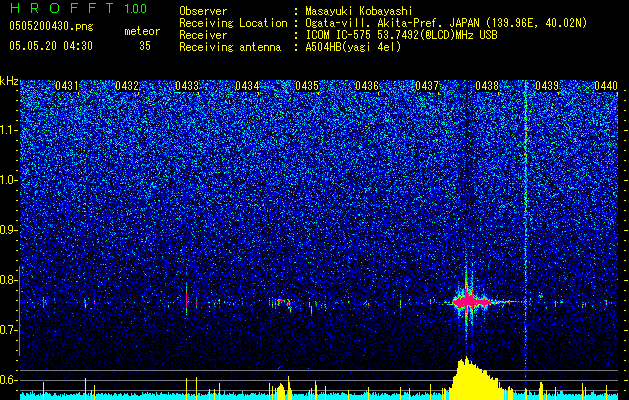Click the 0.9 kHz axis label
This screenshot has width=629, height=400.
coord(9,230)
